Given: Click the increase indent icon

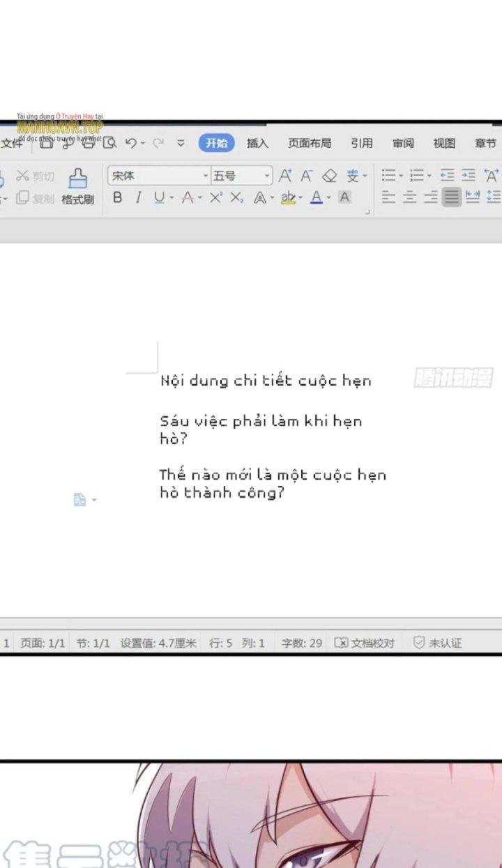Looking at the screenshot, I should pyautogui.click(x=469, y=176).
